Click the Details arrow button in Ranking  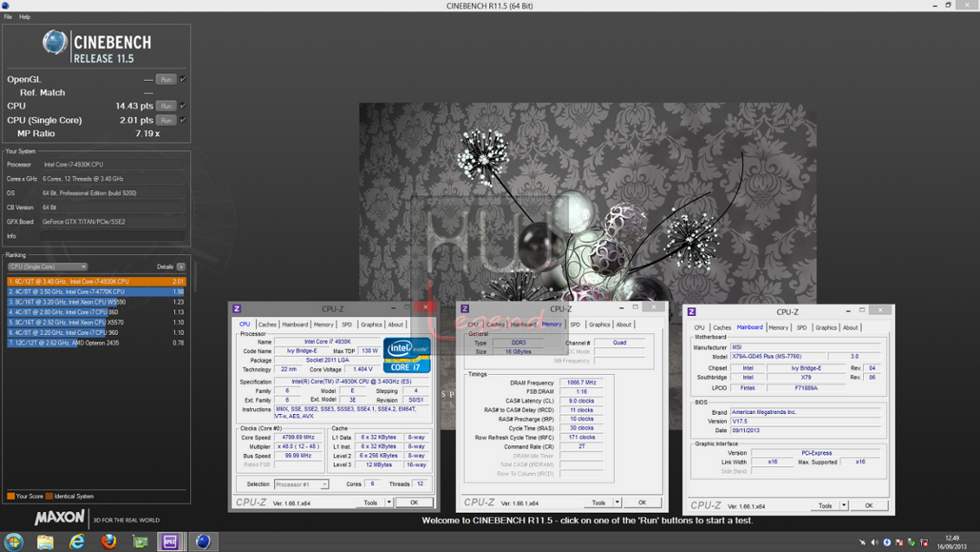181,267
